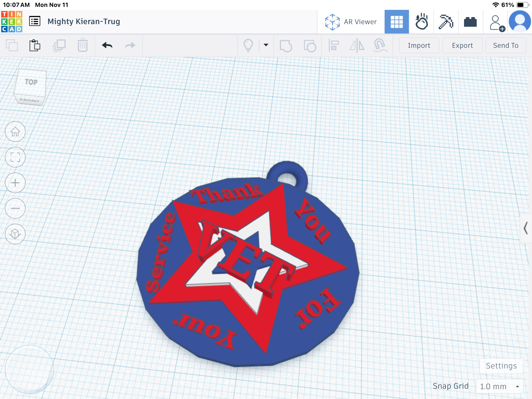This screenshot has width=532, height=399.
Task: Open the Snap Grid 1.0 mm dropdown
Action: click(499, 386)
